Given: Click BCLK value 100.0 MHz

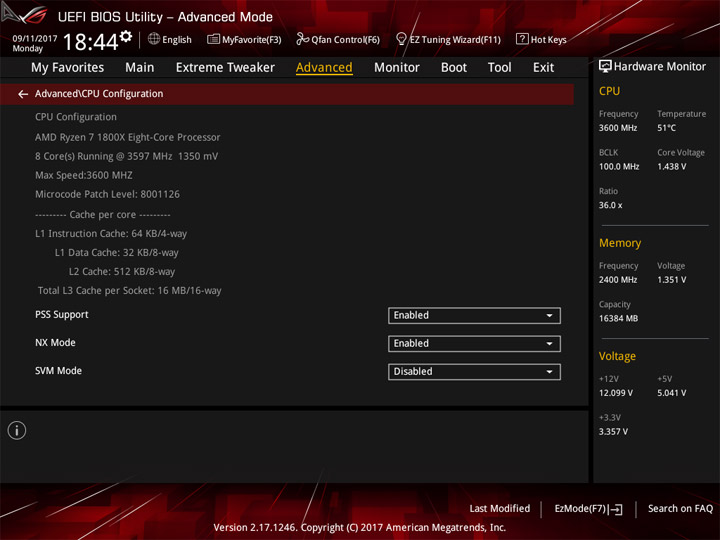Looking at the screenshot, I should [619, 167].
